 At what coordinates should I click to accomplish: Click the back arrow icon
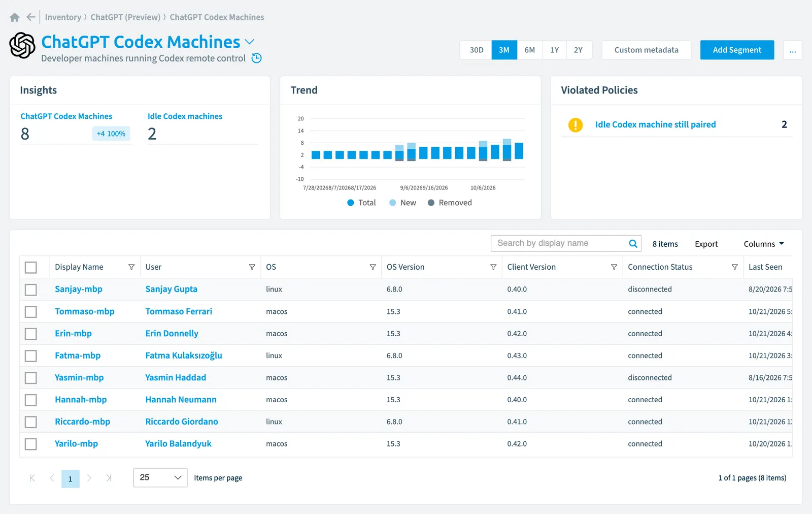[31, 17]
